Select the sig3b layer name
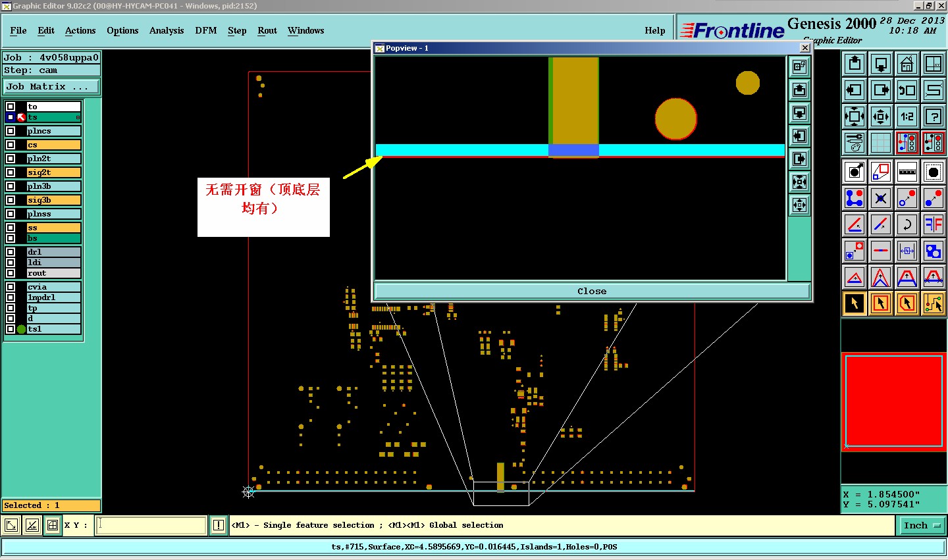The width and height of the screenshot is (948, 560). [54, 200]
